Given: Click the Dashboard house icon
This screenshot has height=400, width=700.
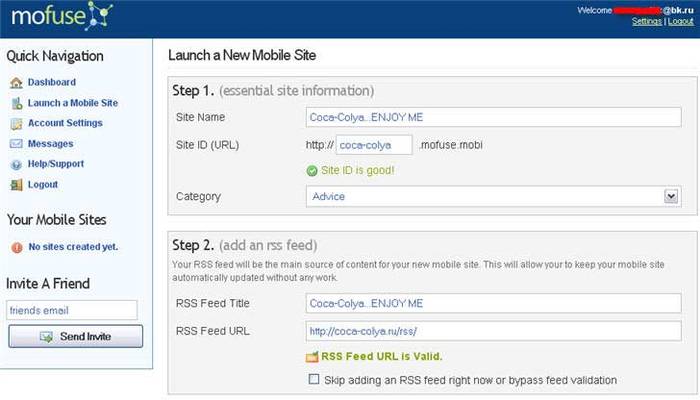Looking at the screenshot, I should [x=16, y=83].
